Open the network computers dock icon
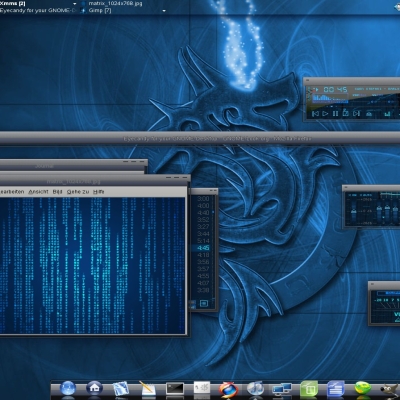400x400 pixels. coord(282,389)
